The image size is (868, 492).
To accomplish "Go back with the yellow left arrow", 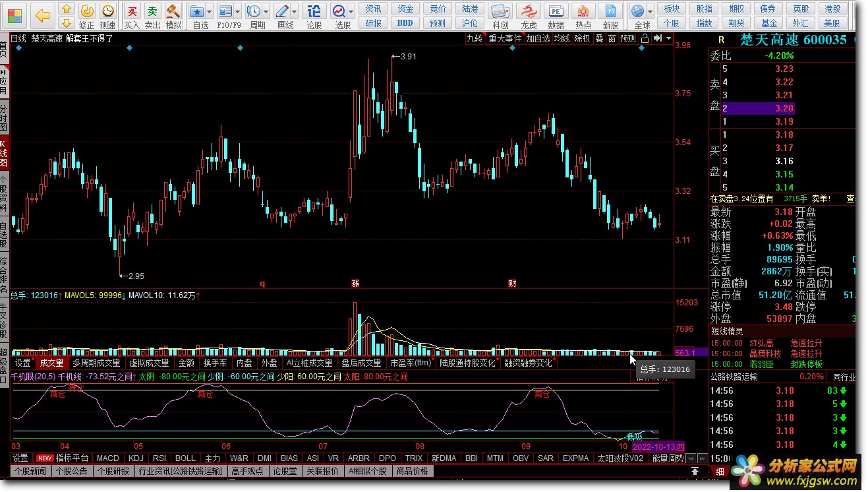I will click(x=42, y=15).
